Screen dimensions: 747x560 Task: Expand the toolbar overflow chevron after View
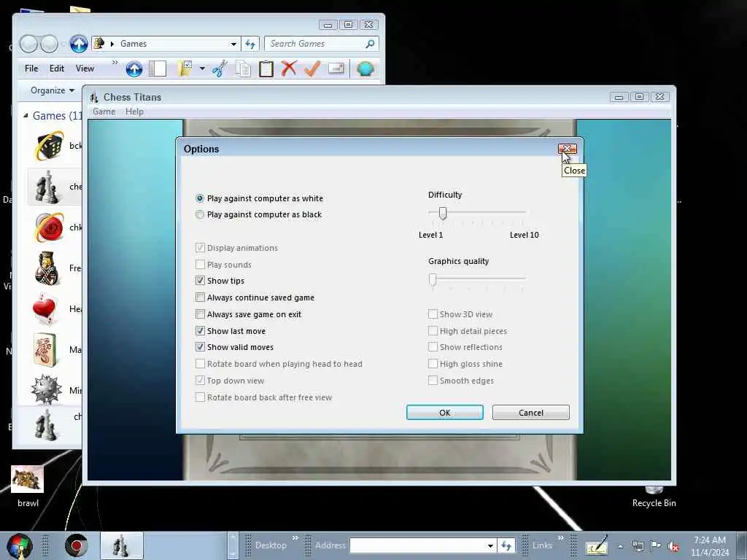(x=115, y=63)
